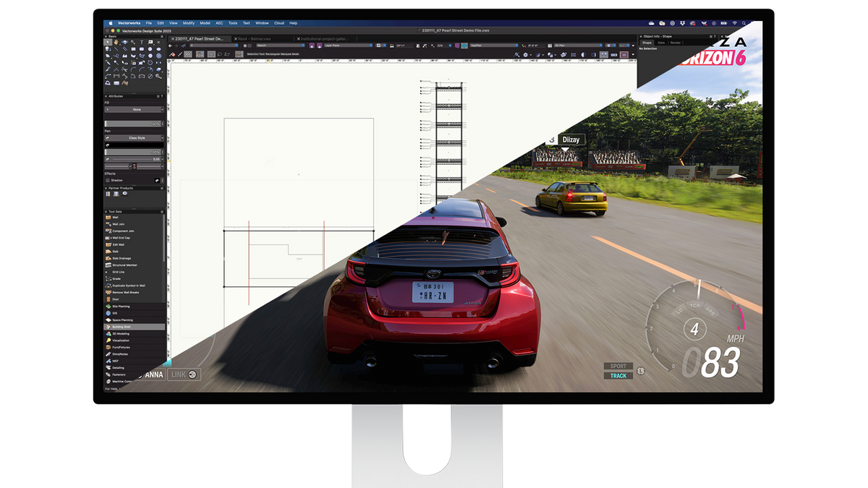Choose the Slab Drainage tool
Image resolution: width=868 pixels, height=488 pixels.
(x=133, y=258)
